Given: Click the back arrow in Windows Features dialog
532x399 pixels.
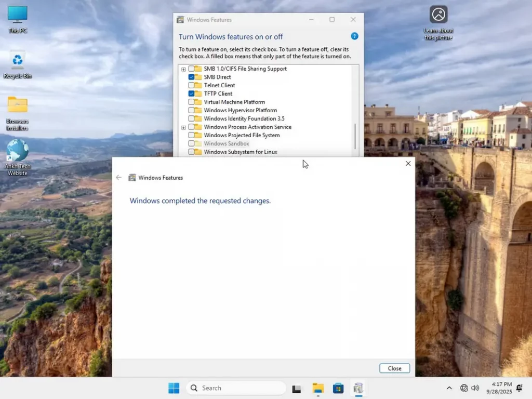Looking at the screenshot, I should click(x=118, y=178).
